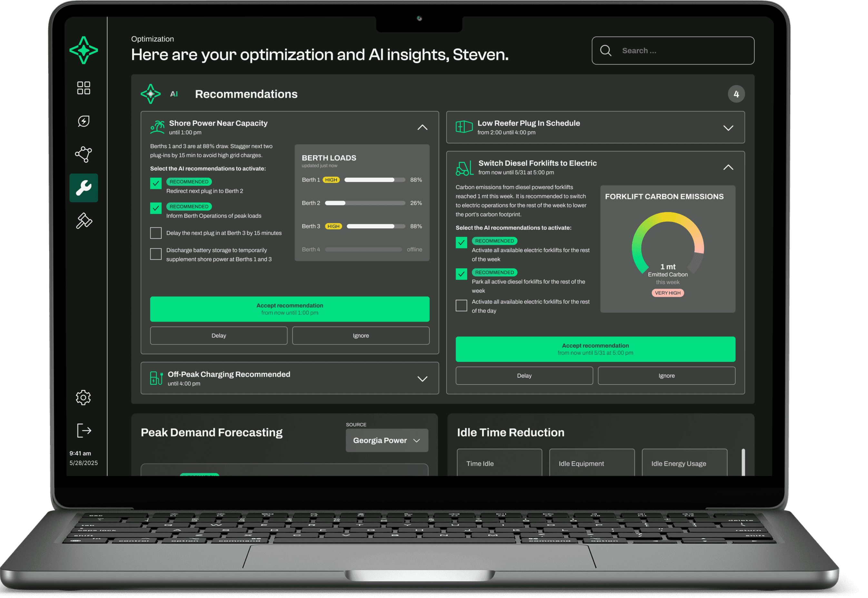Check Delay next plug at Berth 3 option
Viewport: 868px width, 598px height.
pos(156,233)
